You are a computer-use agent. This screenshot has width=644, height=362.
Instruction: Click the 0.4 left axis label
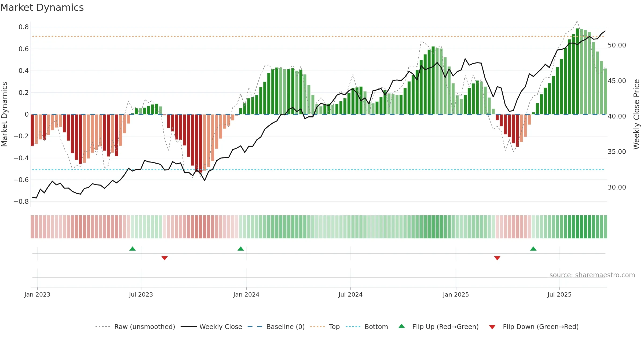24,71
